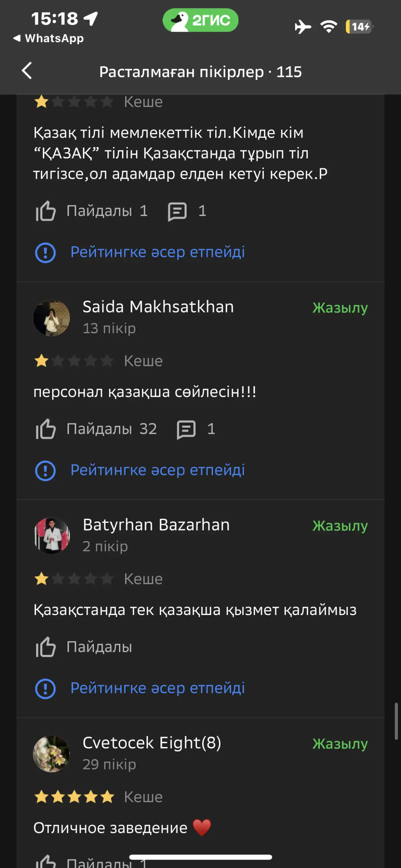The width and height of the screenshot is (401, 868).
Task: Subscribe to Batyrhan Bazarhan via Жазылу
Action: (x=340, y=526)
